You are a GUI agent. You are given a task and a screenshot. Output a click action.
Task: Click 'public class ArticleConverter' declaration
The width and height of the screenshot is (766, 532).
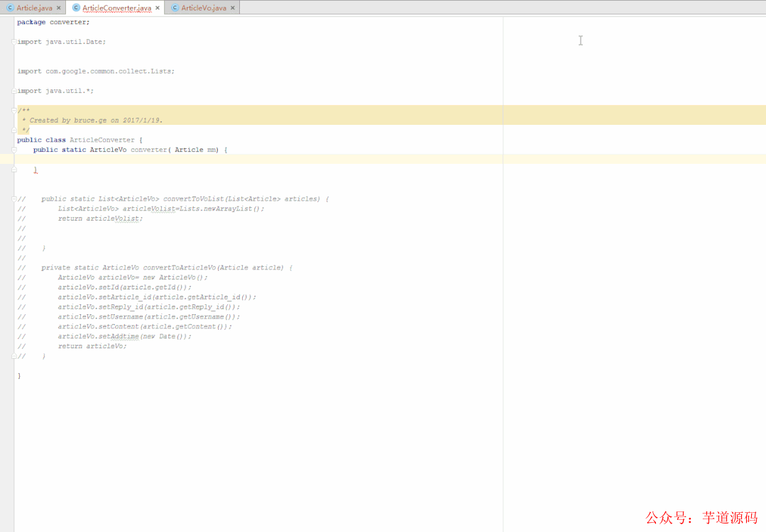tap(80, 140)
